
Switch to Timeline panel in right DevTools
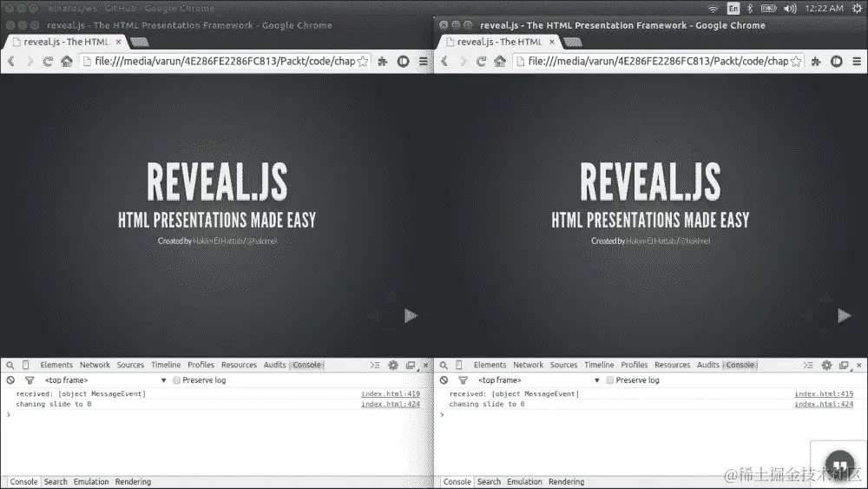point(599,365)
